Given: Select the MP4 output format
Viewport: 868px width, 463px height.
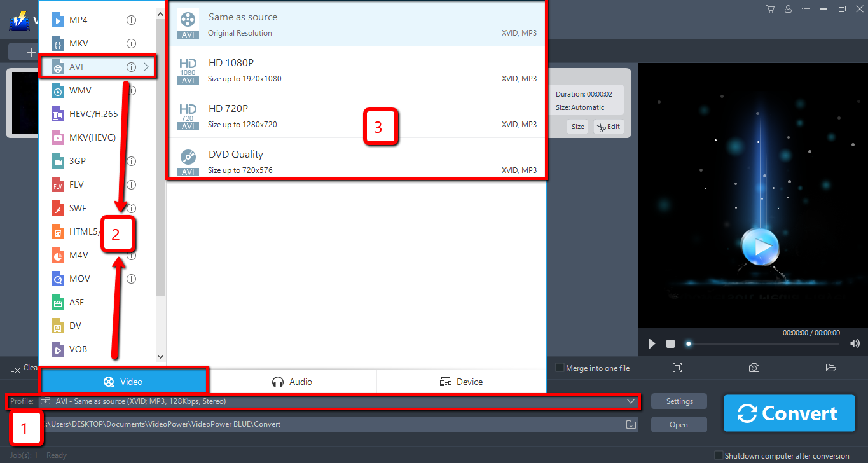Looking at the screenshot, I should click(77, 20).
